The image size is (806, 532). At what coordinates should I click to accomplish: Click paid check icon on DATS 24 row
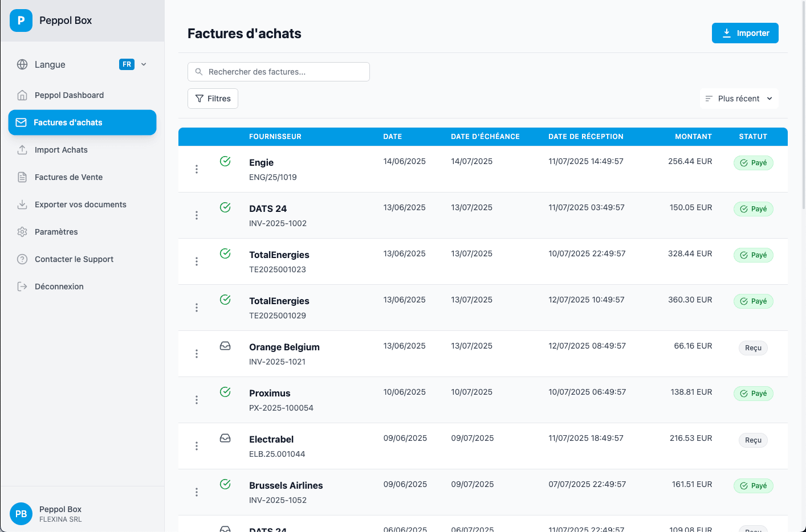[x=225, y=207]
